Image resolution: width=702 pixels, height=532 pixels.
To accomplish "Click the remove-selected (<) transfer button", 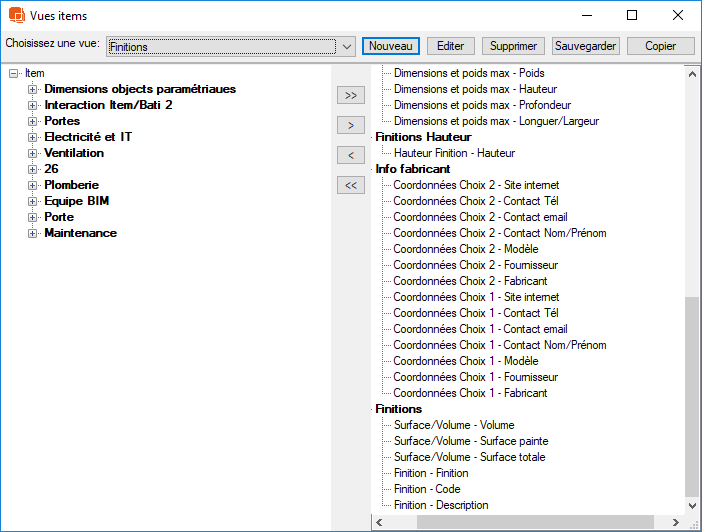I will (350, 155).
